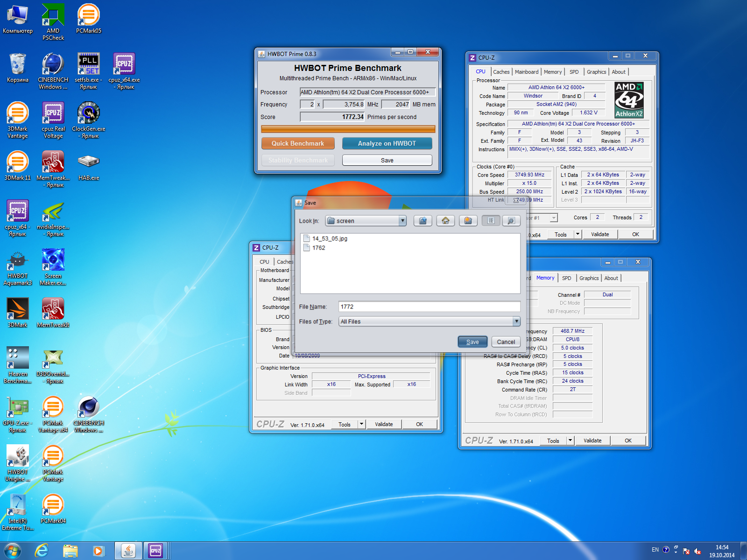Open Screen Maker desktop shortcut
This screenshot has height=560, width=747.
click(53, 267)
